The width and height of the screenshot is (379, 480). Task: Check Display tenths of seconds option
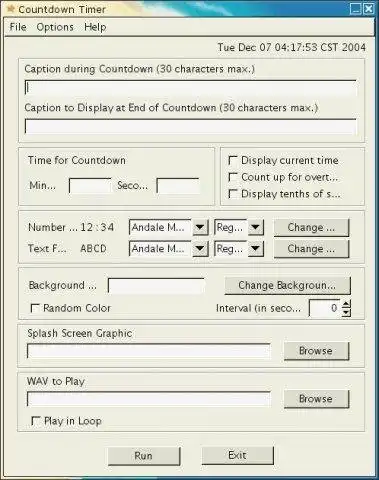click(x=233, y=194)
